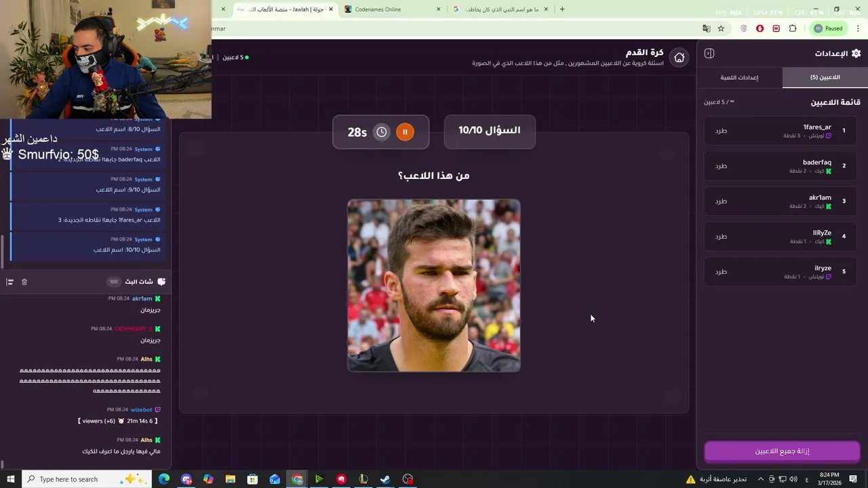This screenshot has height=488, width=868.
Task: Click chat username wizebot
Action: pos(142,410)
